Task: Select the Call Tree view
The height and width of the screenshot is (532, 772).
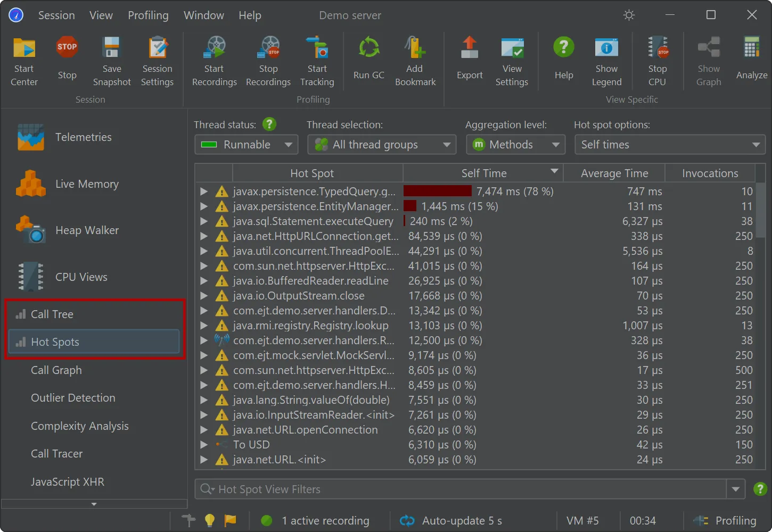Action: pyautogui.click(x=94, y=314)
